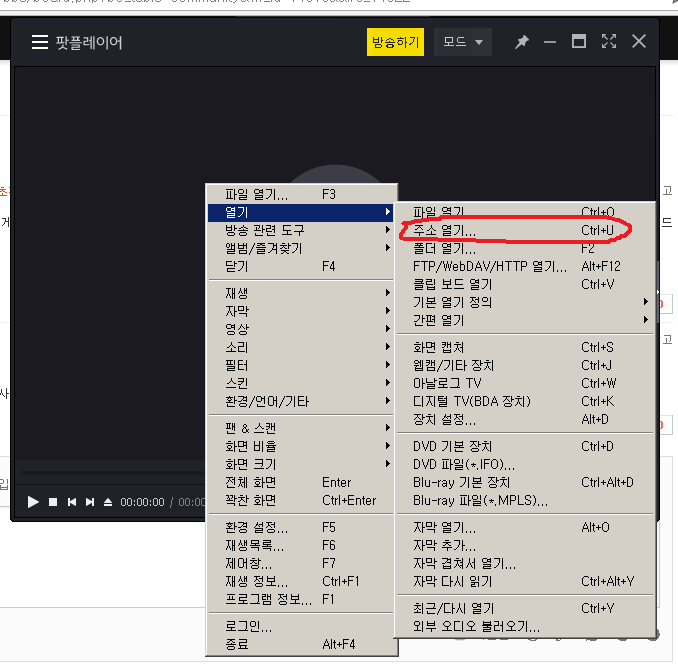Click the yellow 방송하기 button
This screenshot has height=669, width=678.
click(395, 42)
